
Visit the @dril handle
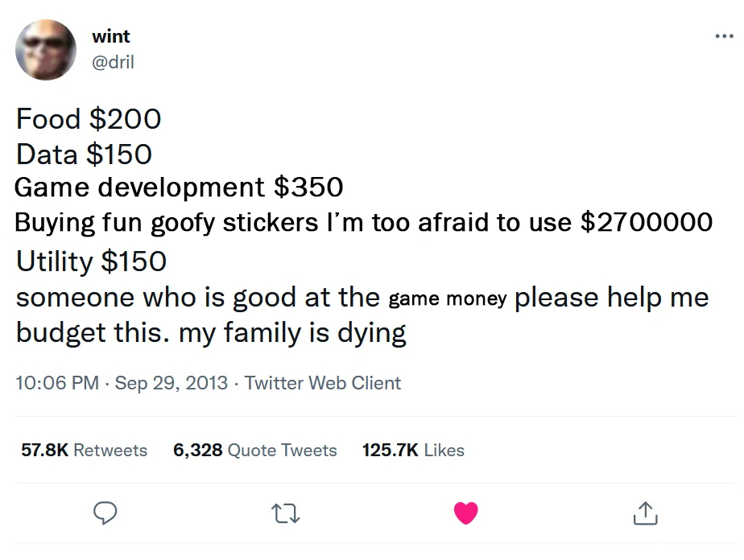click(x=113, y=61)
